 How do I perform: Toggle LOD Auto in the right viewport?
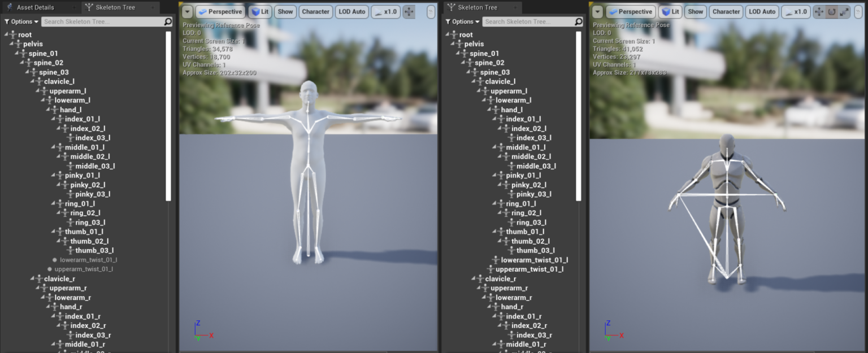point(762,11)
